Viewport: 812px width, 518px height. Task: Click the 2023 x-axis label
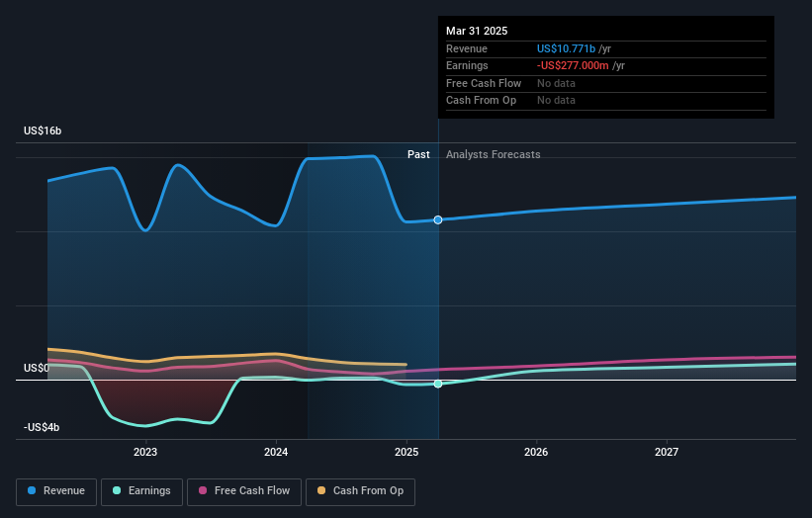click(x=145, y=453)
